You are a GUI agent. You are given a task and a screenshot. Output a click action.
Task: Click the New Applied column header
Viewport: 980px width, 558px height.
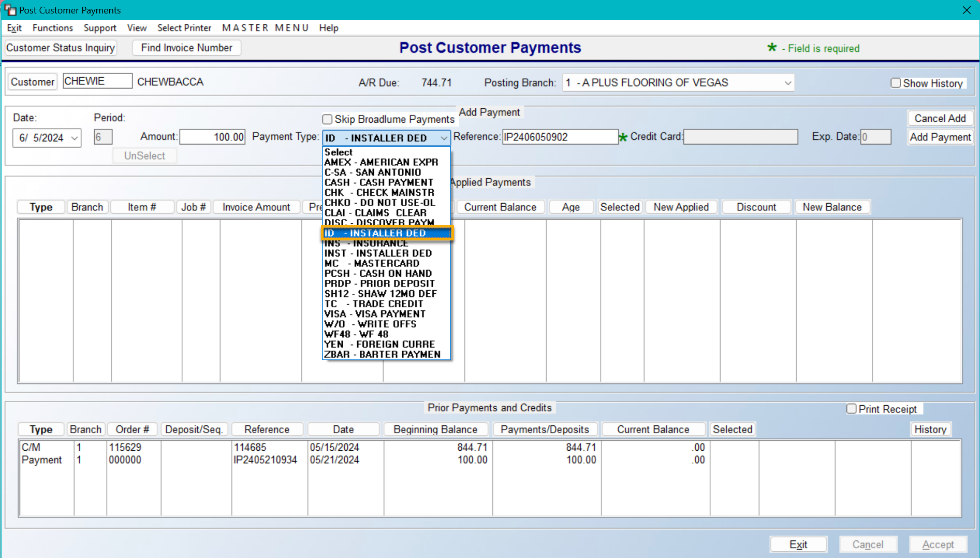point(681,207)
